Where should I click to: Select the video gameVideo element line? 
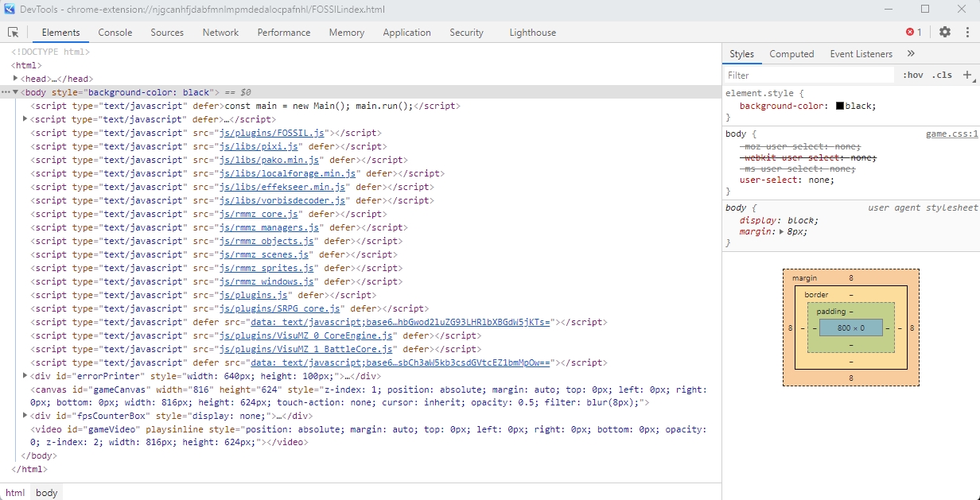[368, 436]
